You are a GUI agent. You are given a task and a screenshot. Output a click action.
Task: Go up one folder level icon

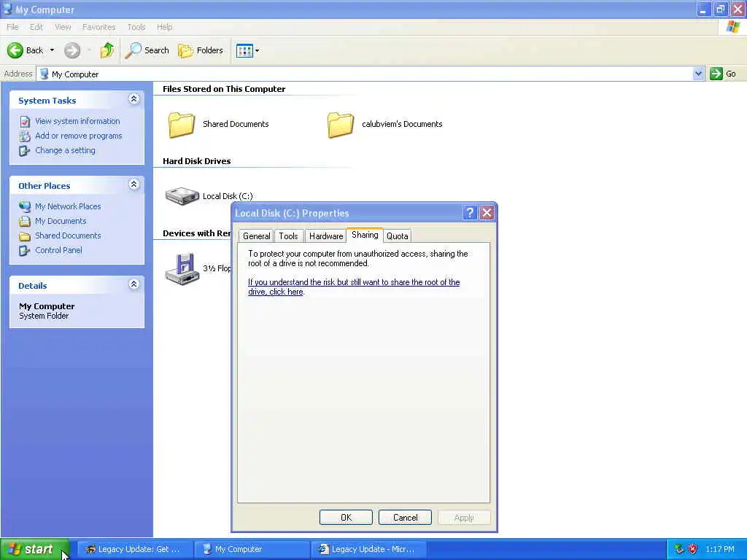point(107,50)
